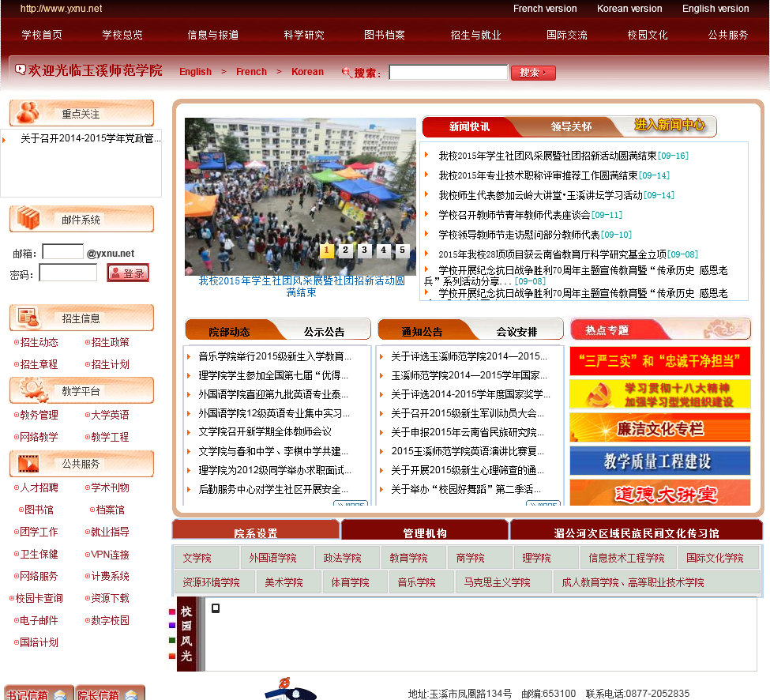Image resolution: width=770 pixels, height=700 pixels.
Task: Open 校园文化 menu item
Action: point(648,35)
